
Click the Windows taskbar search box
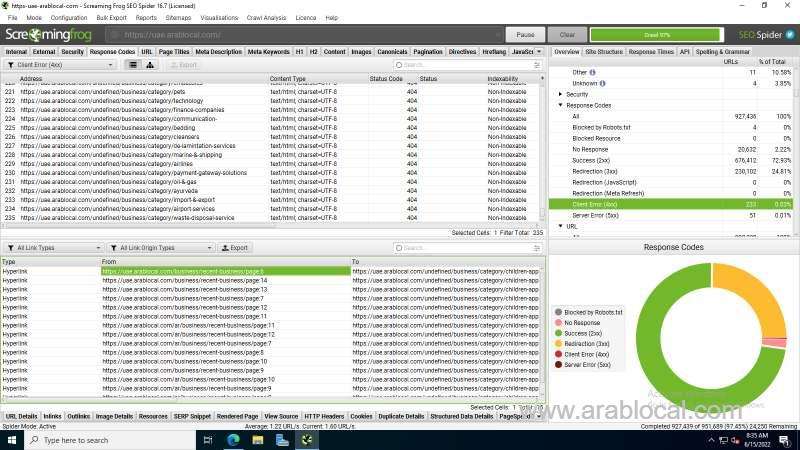[x=110, y=440]
